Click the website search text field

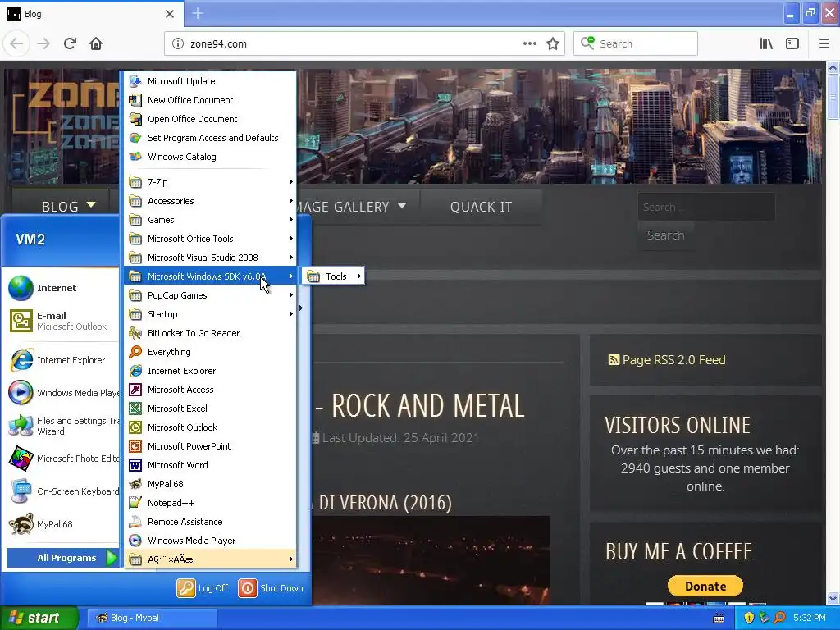pos(706,207)
